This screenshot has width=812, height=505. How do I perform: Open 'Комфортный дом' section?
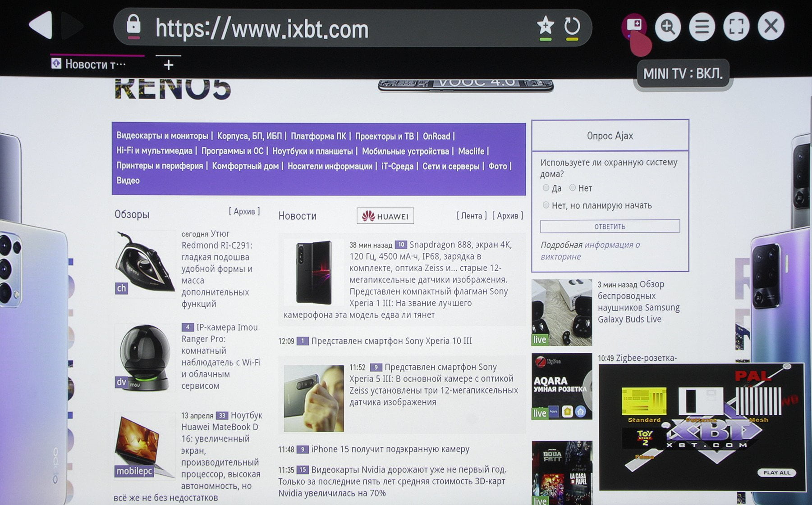point(245,166)
